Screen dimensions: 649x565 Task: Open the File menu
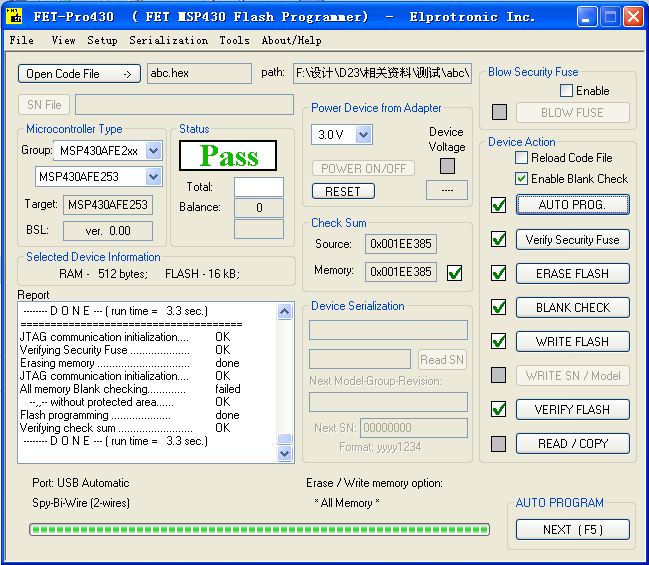coord(22,40)
